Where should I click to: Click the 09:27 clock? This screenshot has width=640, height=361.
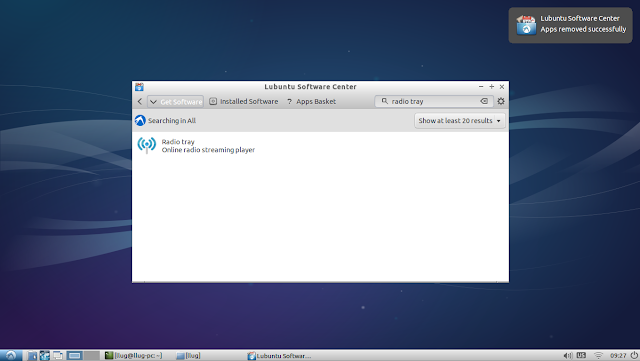coord(618,356)
